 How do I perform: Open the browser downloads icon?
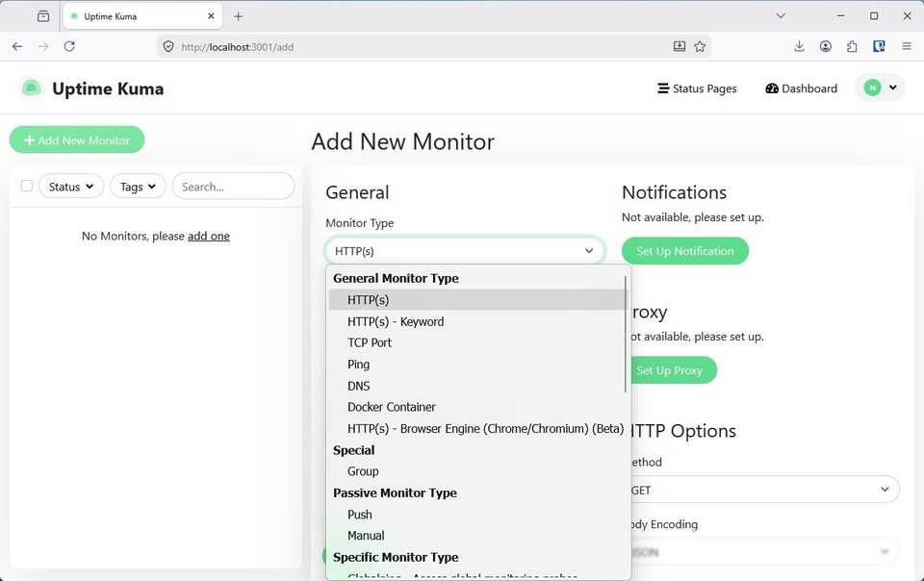pos(799,46)
